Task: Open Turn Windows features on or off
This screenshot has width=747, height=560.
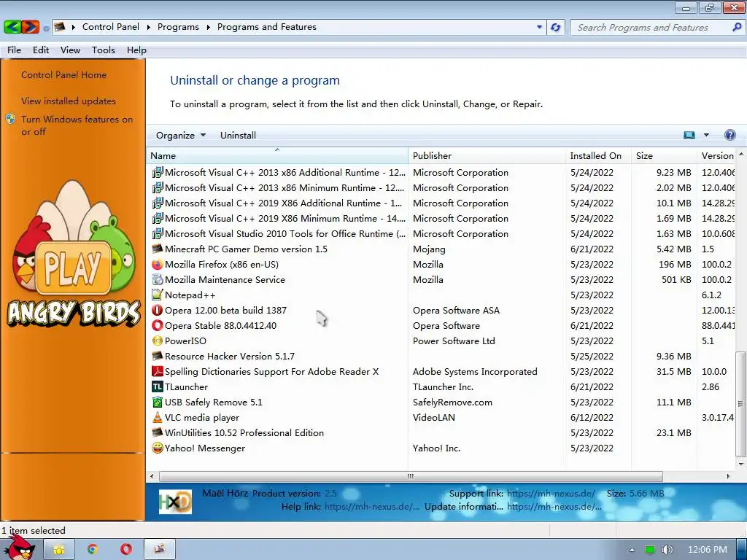Action: tap(77, 125)
